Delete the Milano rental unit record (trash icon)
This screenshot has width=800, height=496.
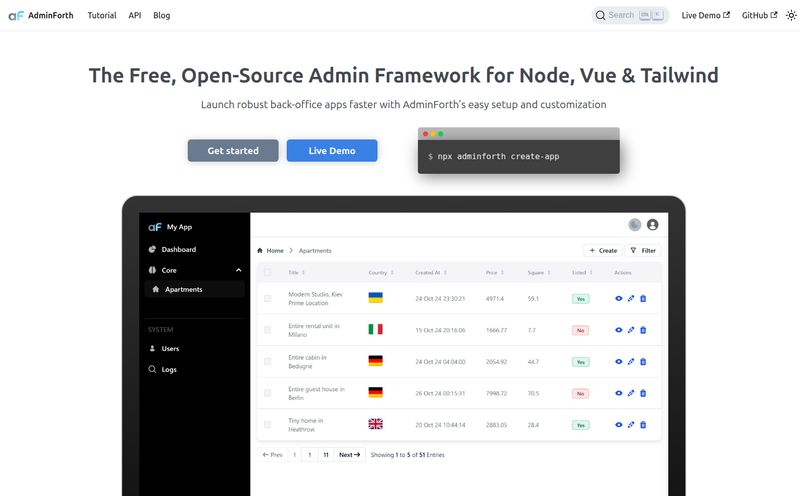tap(643, 330)
